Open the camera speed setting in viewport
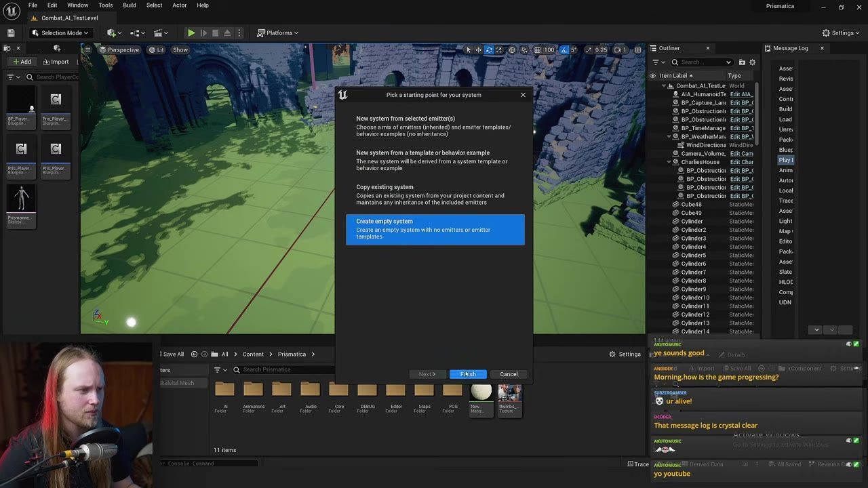Image resolution: width=868 pixels, height=488 pixels. [x=620, y=49]
